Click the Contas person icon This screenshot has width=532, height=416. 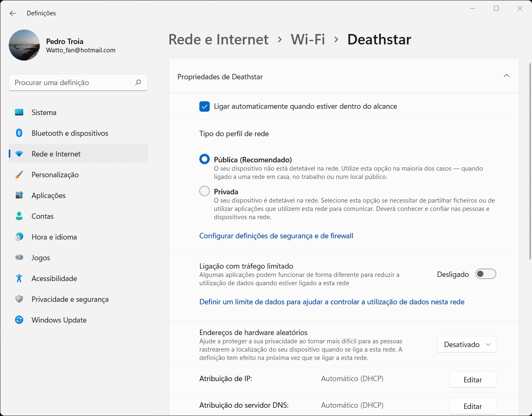coord(19,216)
